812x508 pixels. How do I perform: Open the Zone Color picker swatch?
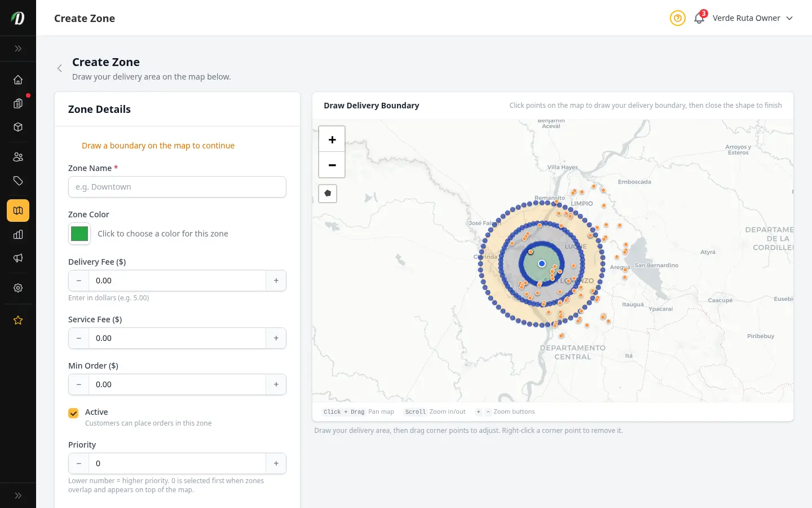(80, 234)
